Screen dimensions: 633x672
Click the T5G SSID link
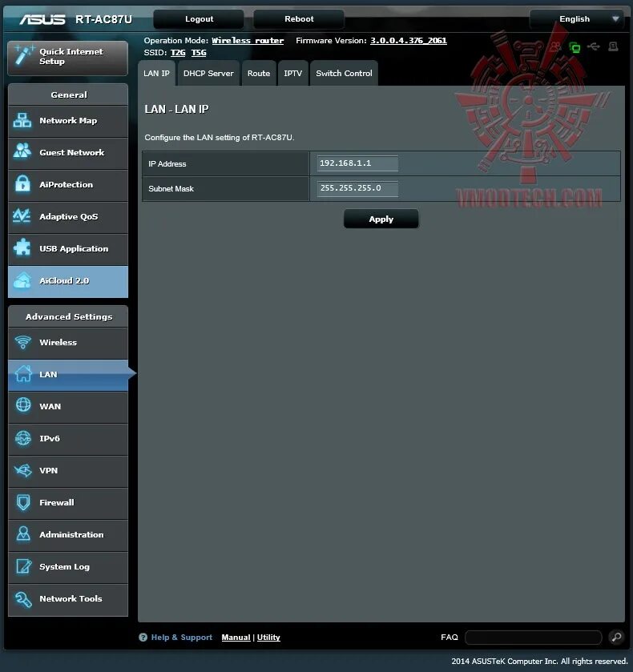(199, 53)
